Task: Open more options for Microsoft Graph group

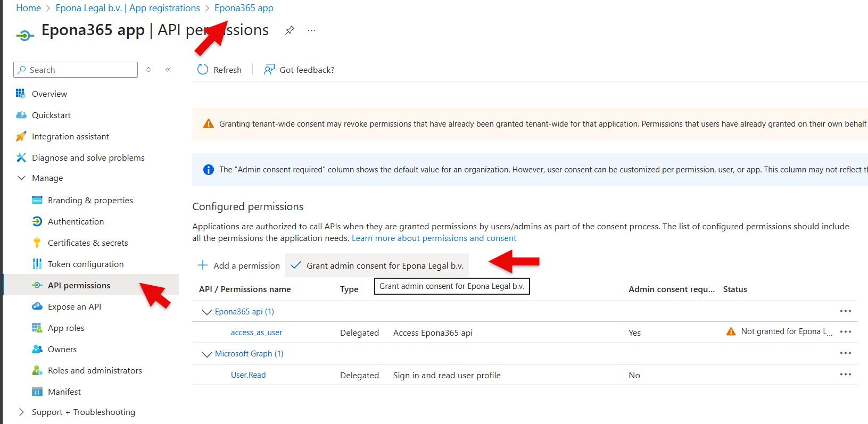Action: click(x=845, y=353)
